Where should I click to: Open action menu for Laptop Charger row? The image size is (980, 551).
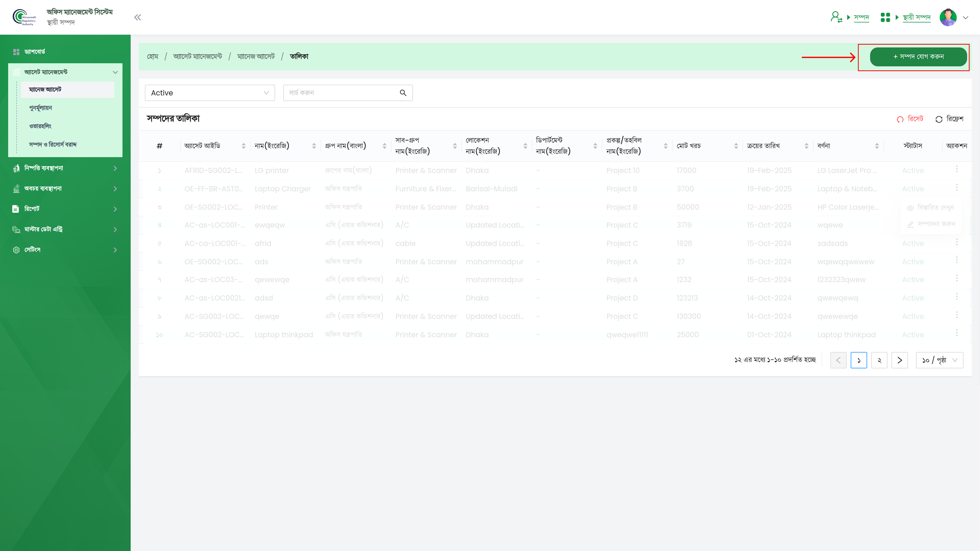click(x=956, y=187)
